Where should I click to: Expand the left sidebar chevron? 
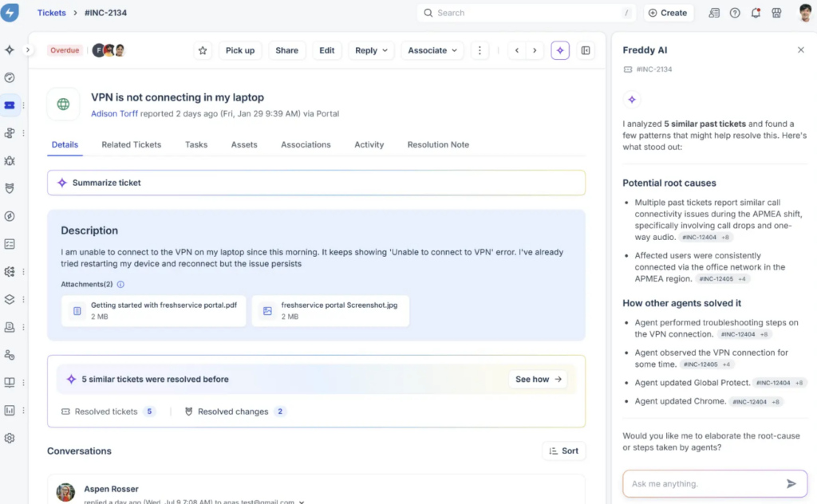28,50
